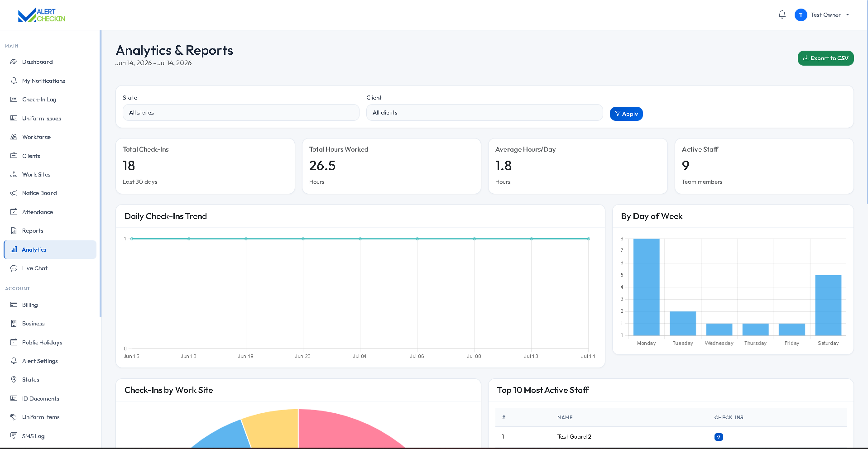This screenshot has width=868, height=449.
Task: Click the Jun 23 data point on trend line
Action: click(303, 239)
